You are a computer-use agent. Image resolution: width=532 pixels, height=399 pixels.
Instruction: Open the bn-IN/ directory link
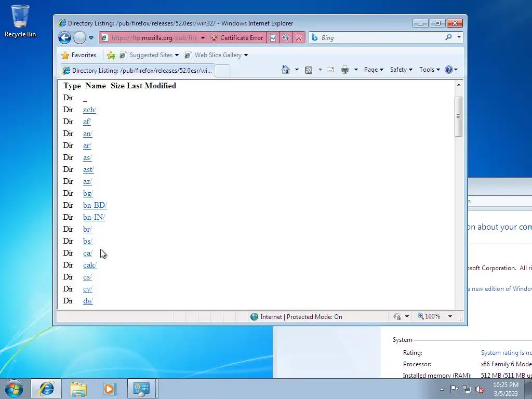coord(94,217)
